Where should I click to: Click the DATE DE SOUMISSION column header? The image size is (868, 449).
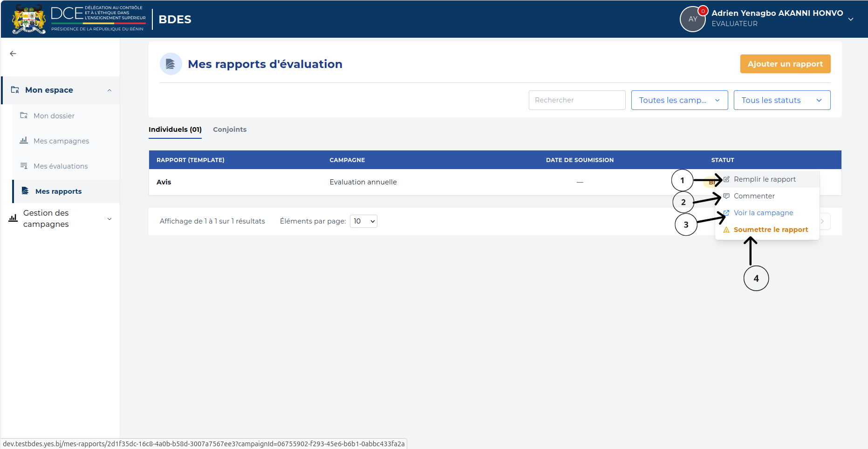[580, 160]
